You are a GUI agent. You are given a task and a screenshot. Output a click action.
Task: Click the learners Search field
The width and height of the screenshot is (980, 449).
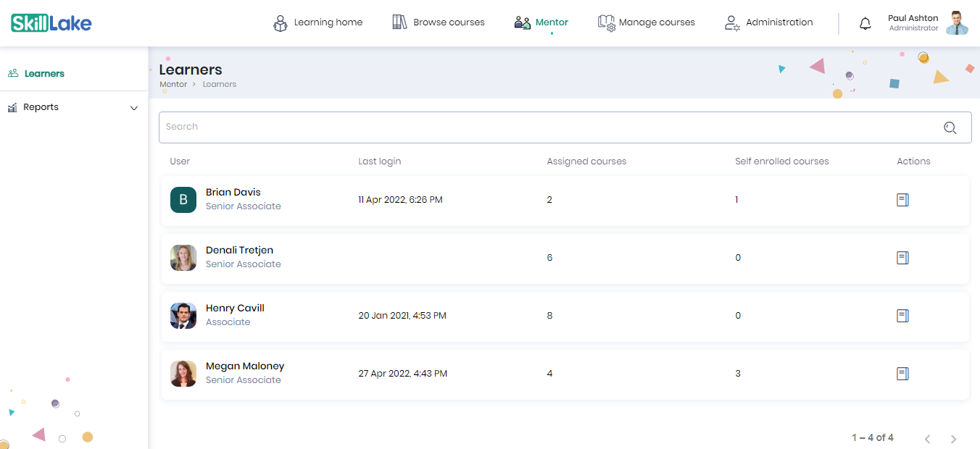[x=565, y=127]
